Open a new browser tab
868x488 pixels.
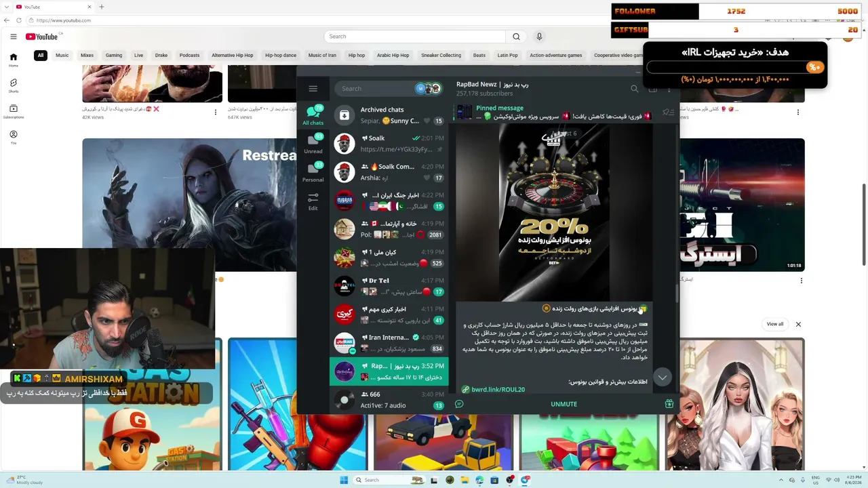coord(102,7)
